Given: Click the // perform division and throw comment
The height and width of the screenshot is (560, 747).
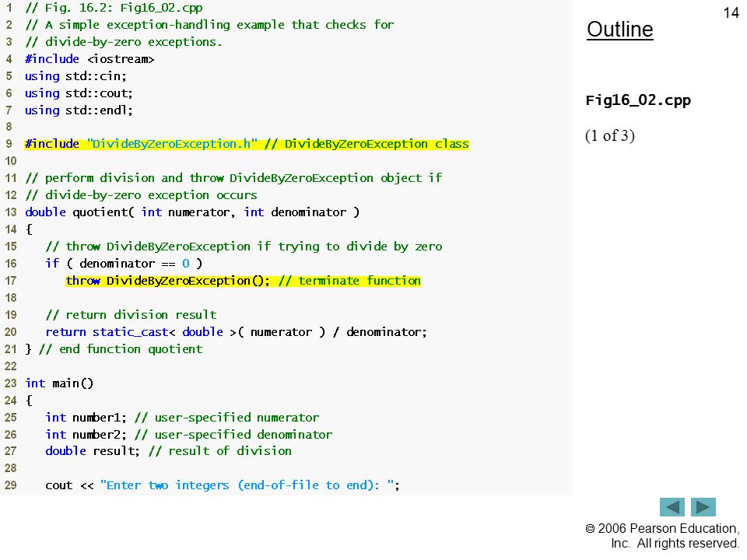Looking at the screenshot, I should click(233, 178).
